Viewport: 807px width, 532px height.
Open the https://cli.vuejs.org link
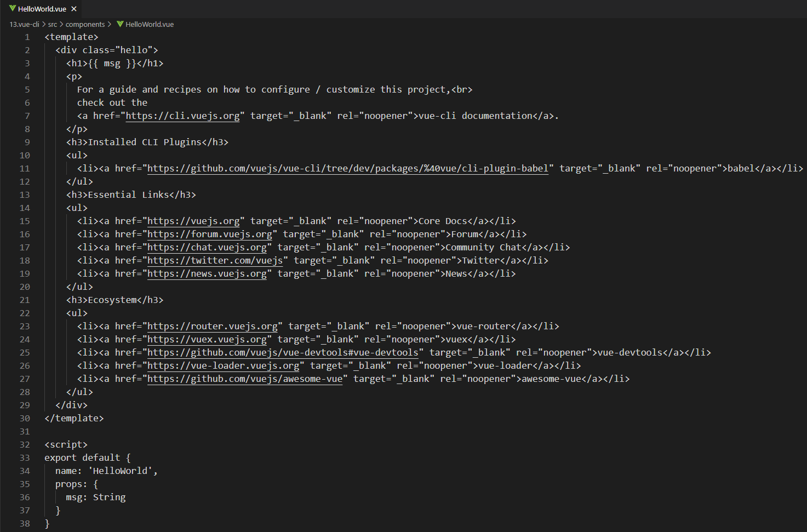(x=182, y=116)
